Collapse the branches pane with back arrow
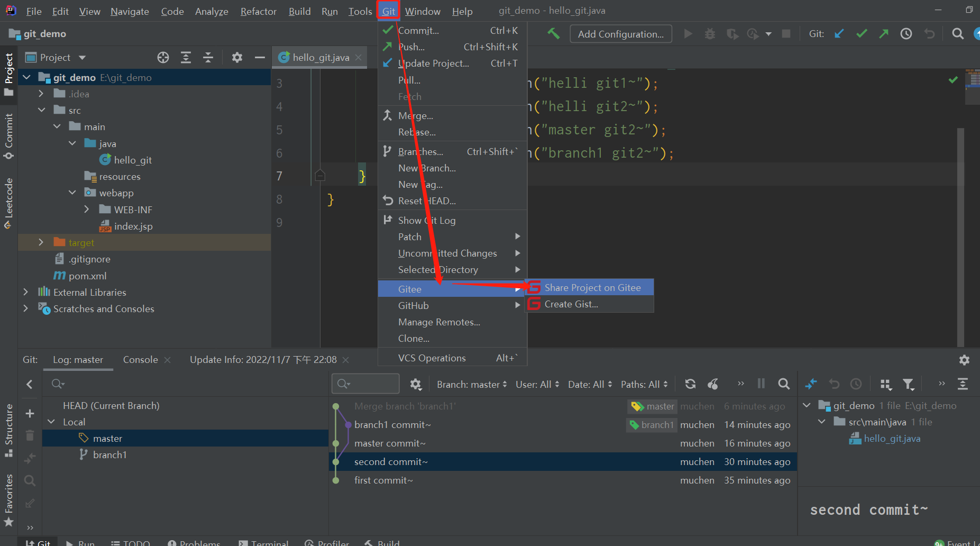 tap(30, 384)
